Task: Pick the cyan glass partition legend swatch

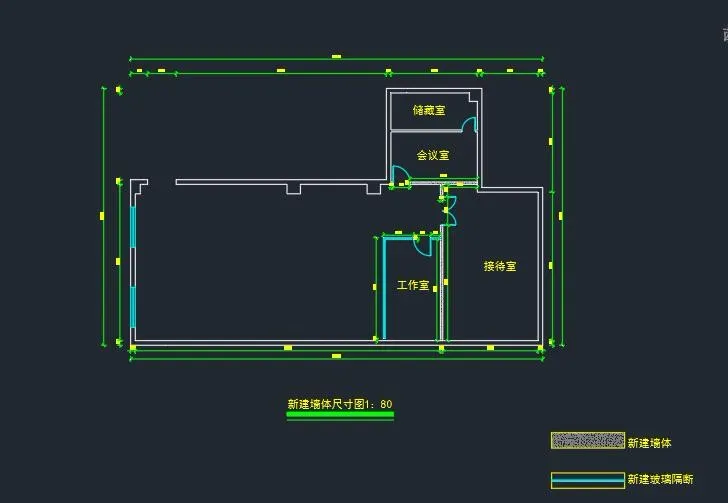Action: pyautogui.click(x=588, y=481)
